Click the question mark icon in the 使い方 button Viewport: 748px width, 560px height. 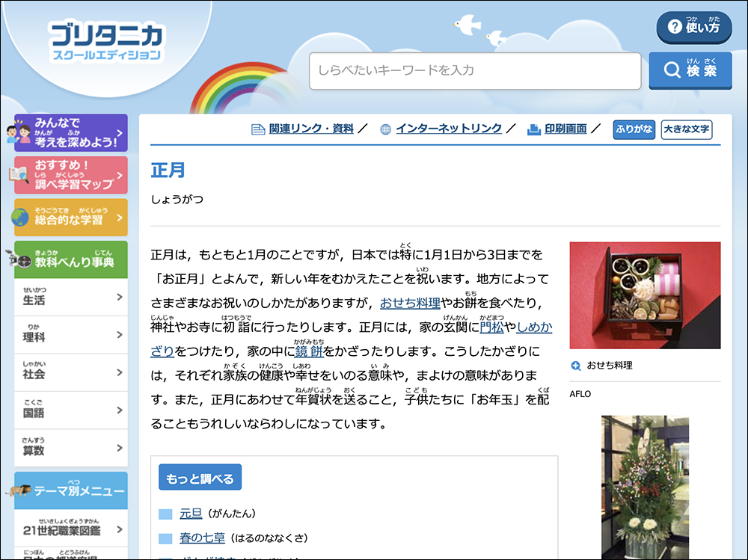pyautogui.click(x=675, y=27)
